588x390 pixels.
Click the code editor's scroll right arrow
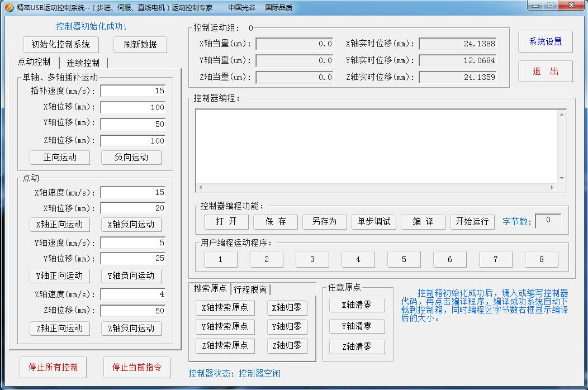[552, 187]
